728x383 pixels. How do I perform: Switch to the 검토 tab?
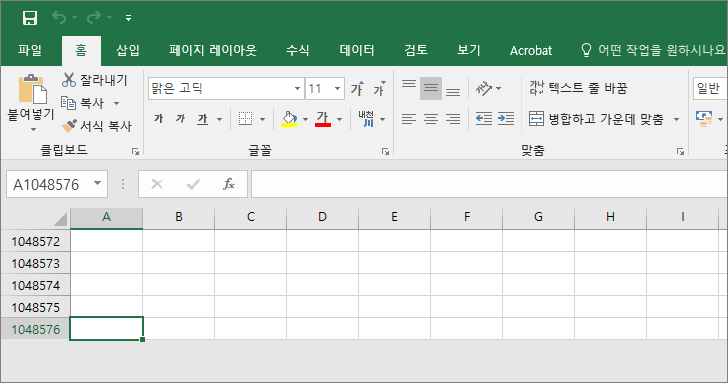tap(416, 50)
